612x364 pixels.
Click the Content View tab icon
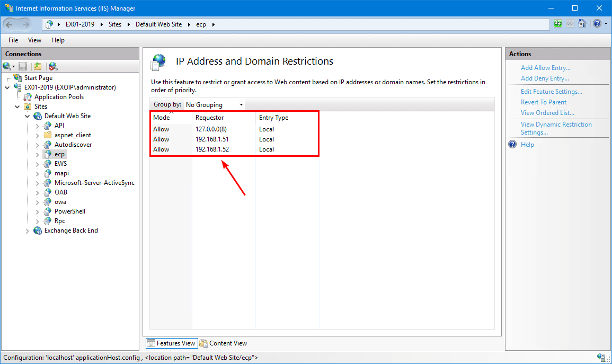pyautogui.click(x=203, y=343)
